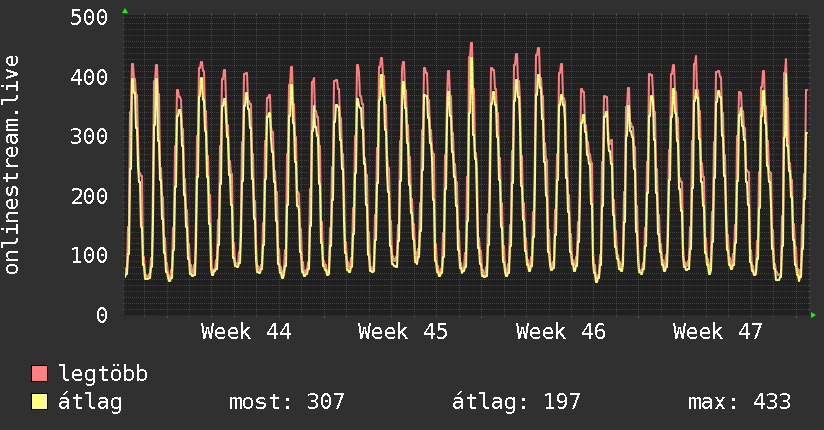The height and width of the screenshot is (430, 824).
Task: Click the 'most: 307' statistic
Action: click(287, 402)
